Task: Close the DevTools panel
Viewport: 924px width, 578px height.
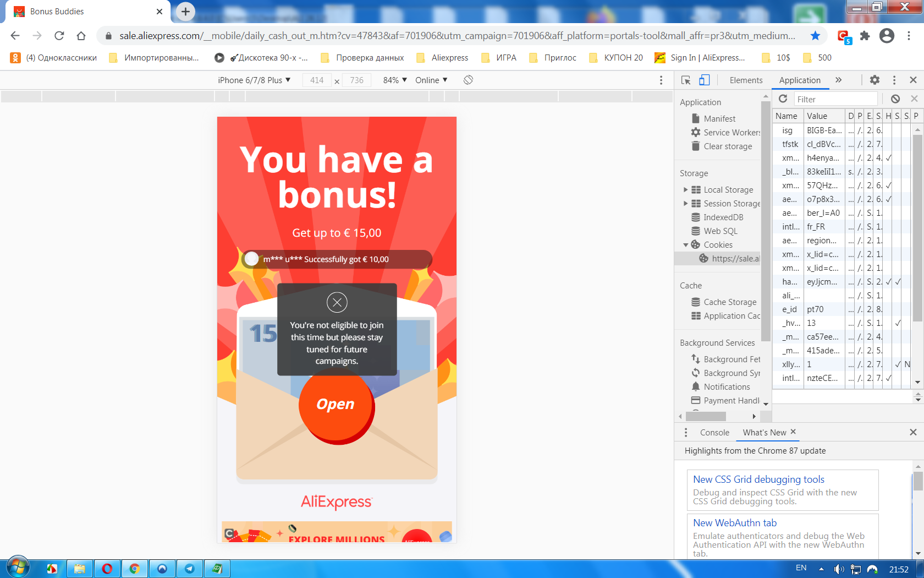Action: (x=913, y=80)
